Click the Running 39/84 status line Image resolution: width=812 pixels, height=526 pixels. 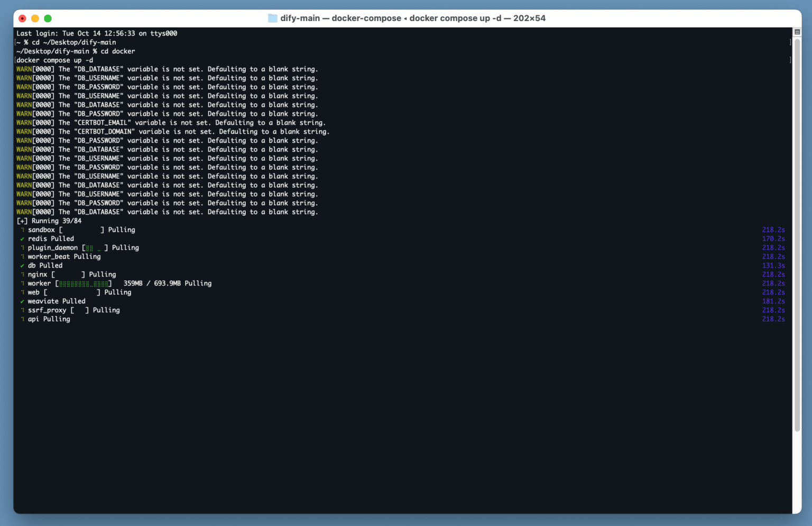tap(49, 221)
